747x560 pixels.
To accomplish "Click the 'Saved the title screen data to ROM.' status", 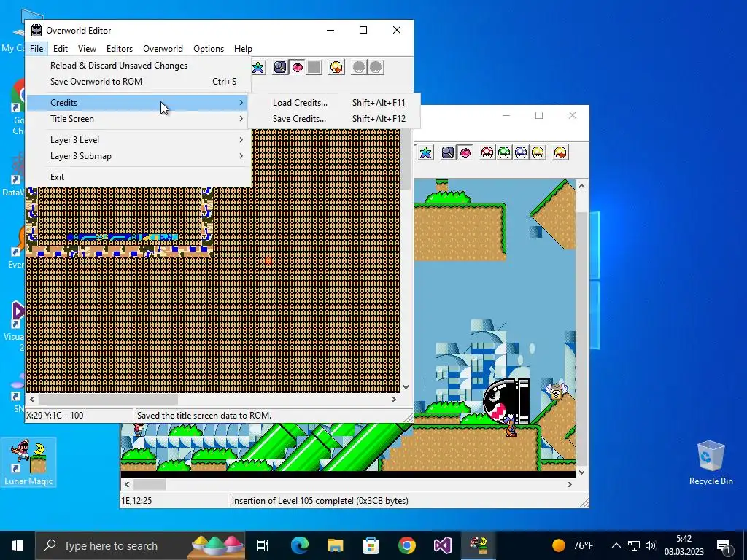I will coord(204,415).
